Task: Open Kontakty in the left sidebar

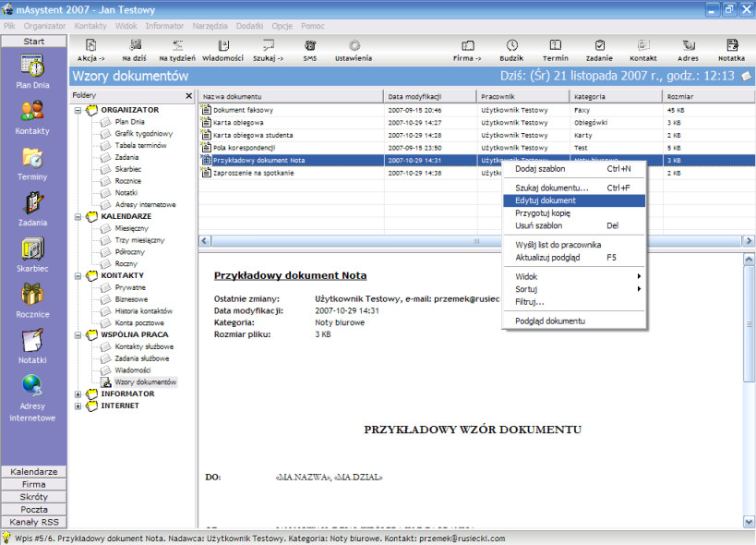Action: tap(33, 117)
